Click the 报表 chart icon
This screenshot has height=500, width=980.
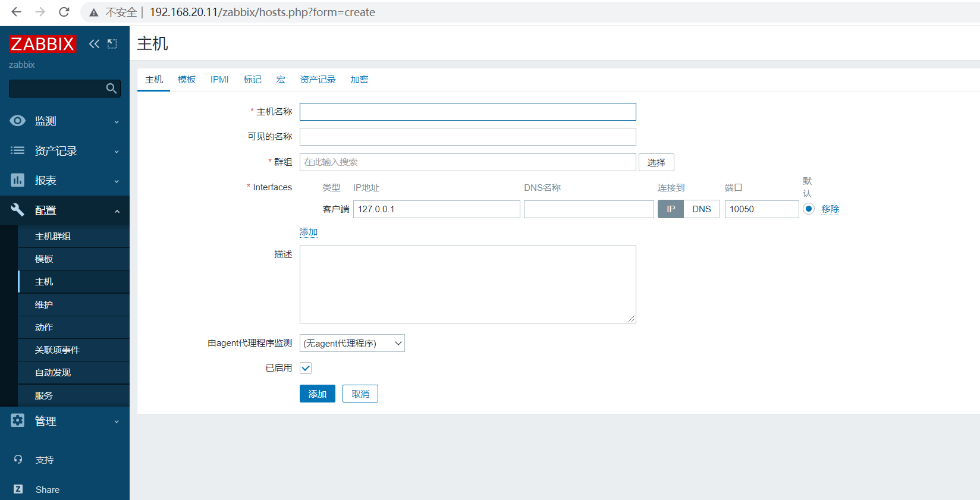click(18, 180)
